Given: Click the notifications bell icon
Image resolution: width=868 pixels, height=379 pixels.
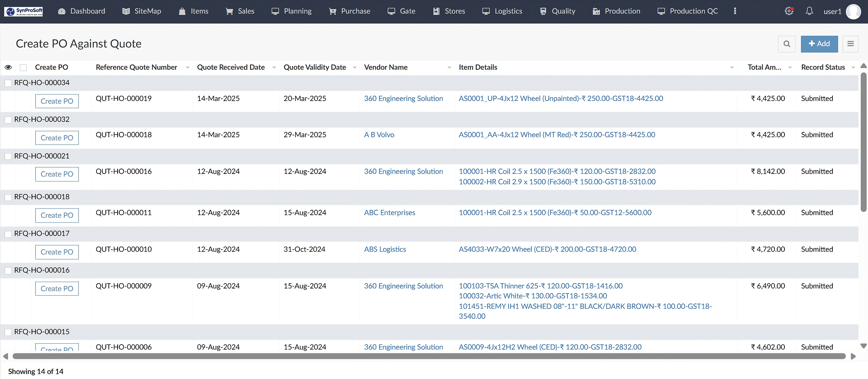Looking at the screenshot, I should (x=809, y=11).
